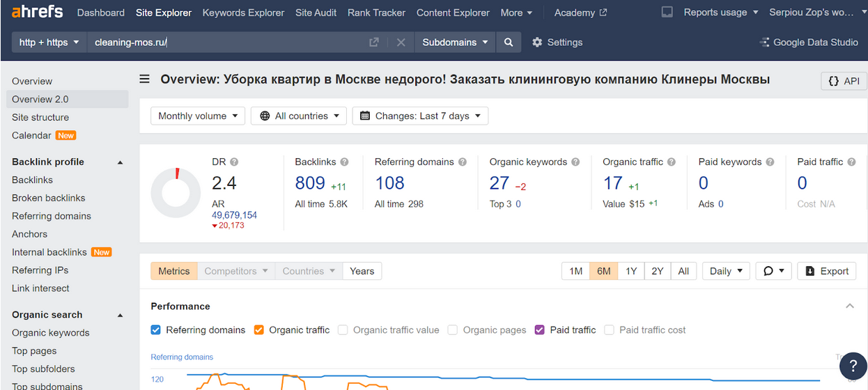This screenshot has width=868, height=390.
Task: Switch to the Years tab
Action: (362, 271)
